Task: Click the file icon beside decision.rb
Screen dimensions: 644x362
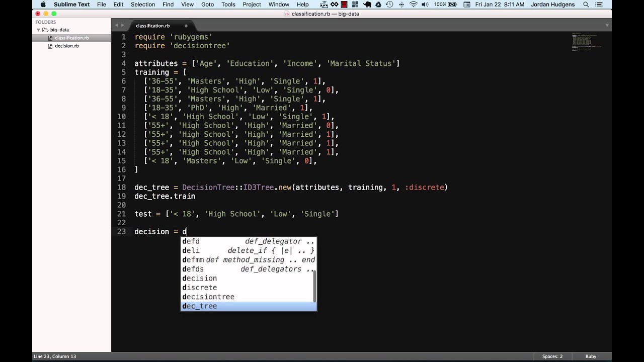Action: (50, 46)
